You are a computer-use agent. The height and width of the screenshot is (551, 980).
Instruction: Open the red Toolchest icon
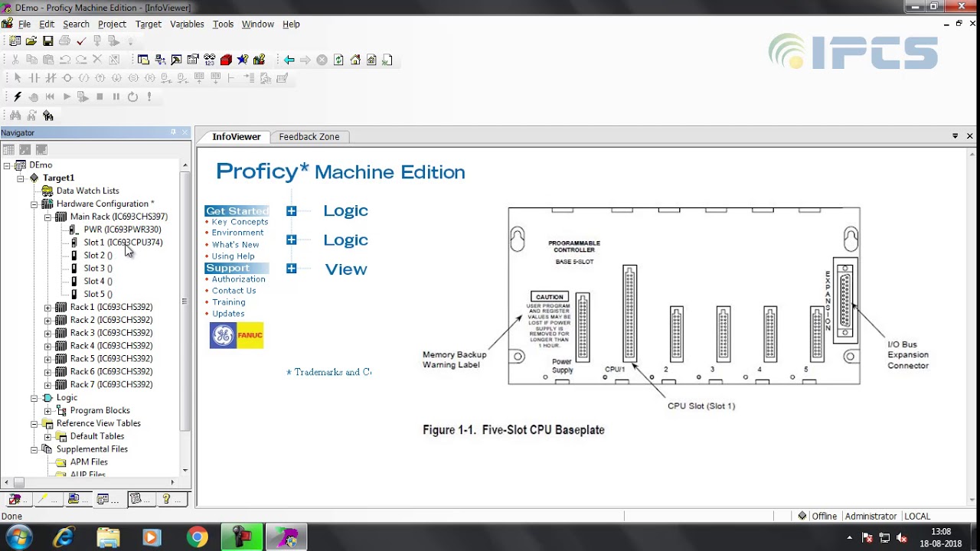coord(226,60)
